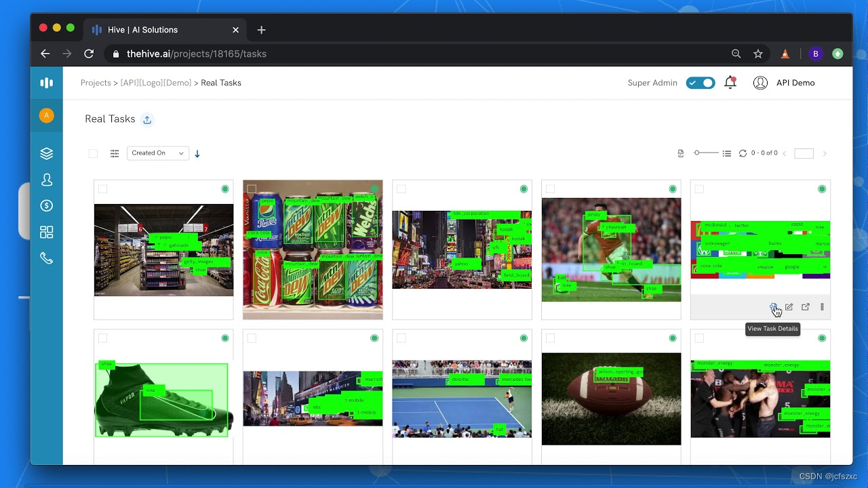Open the Nike cleat shoe thumbnail

click(x=163, y=399)
